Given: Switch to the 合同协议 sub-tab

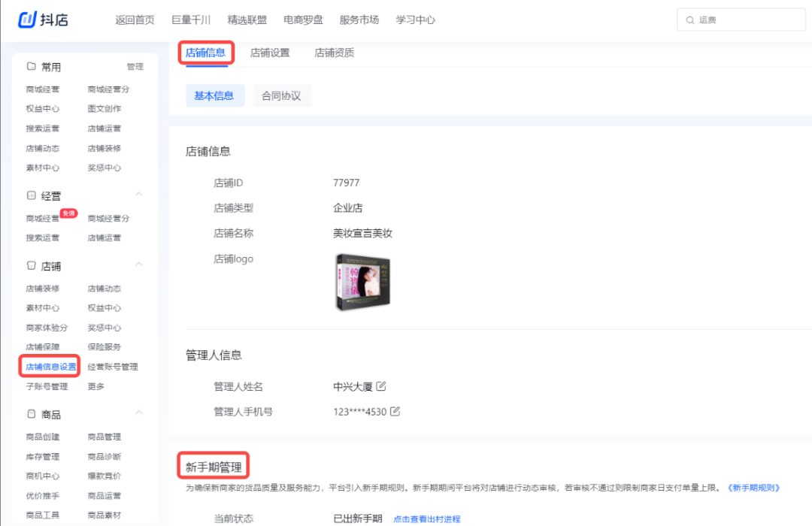Looking at the screenshot, I should tap(282, 95).
